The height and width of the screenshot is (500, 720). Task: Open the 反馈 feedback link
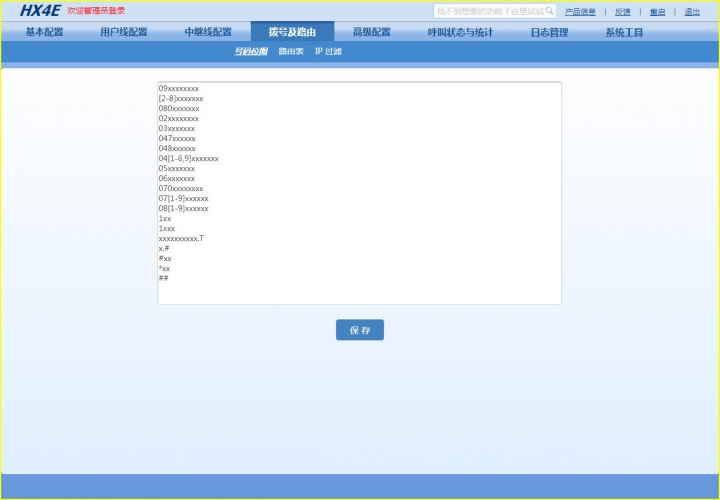click(x=623, y=12)
